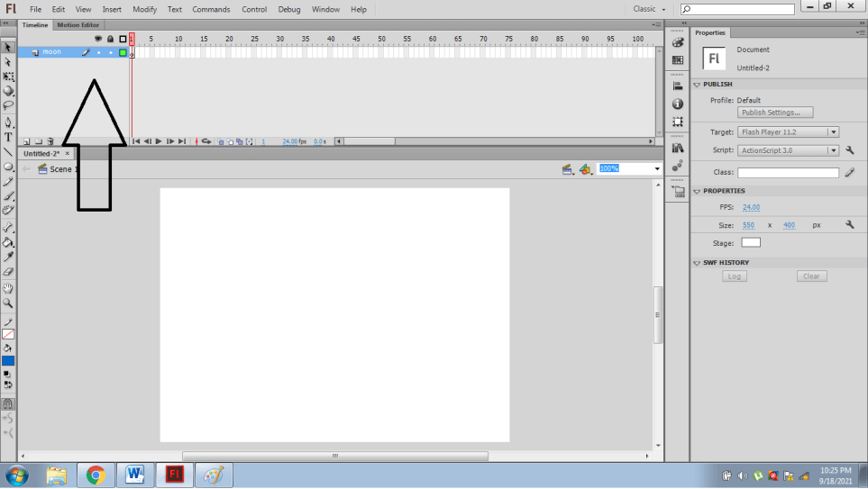Toggle the timeline Loop button
868x489 pixels.
[x=206, y=141]
